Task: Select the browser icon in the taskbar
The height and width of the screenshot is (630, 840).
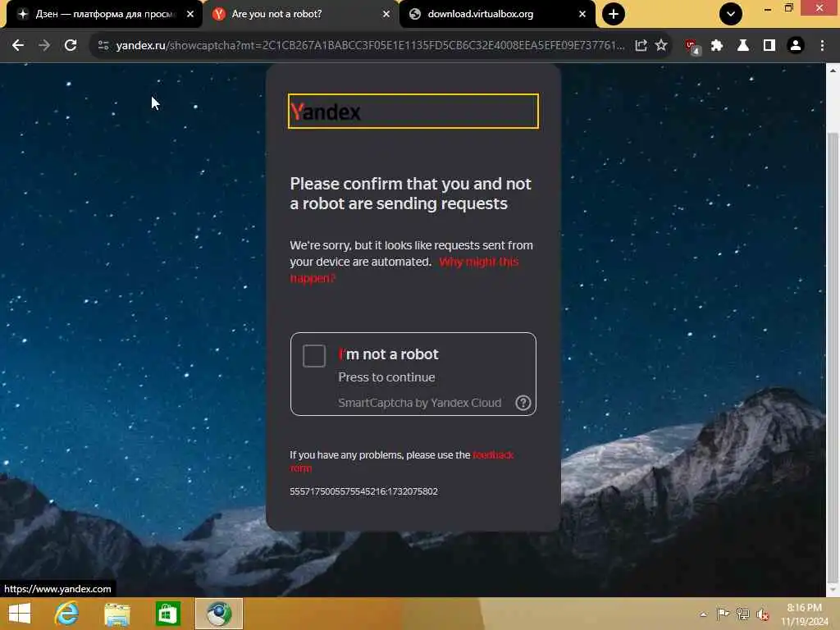Action: [219, 614]
